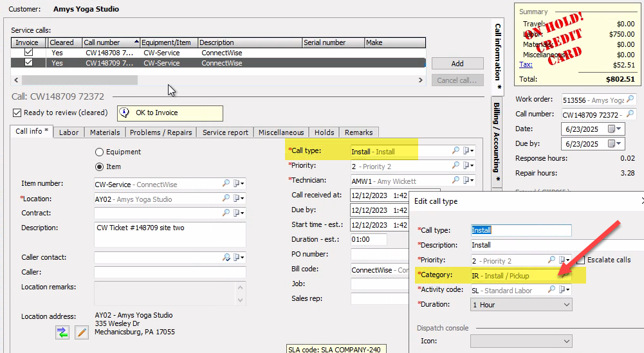
Task: Open the Call information vertical tab
Action: click(x=497, y=57)
